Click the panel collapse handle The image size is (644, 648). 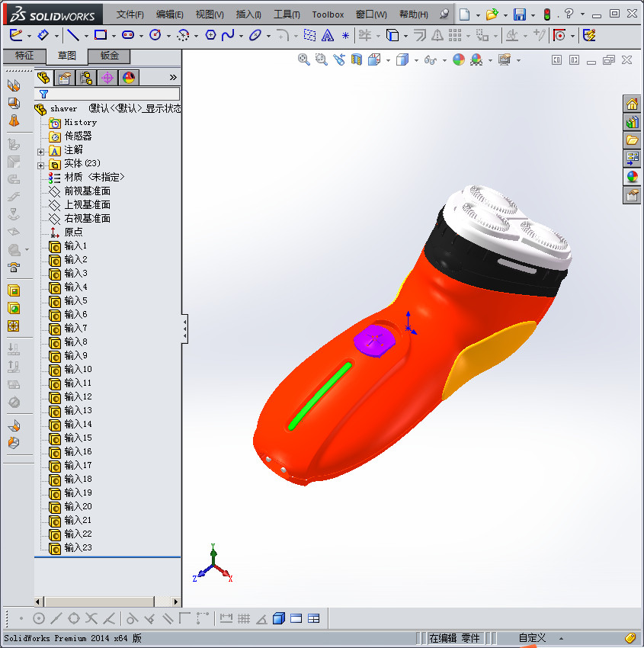pos(185,329)
